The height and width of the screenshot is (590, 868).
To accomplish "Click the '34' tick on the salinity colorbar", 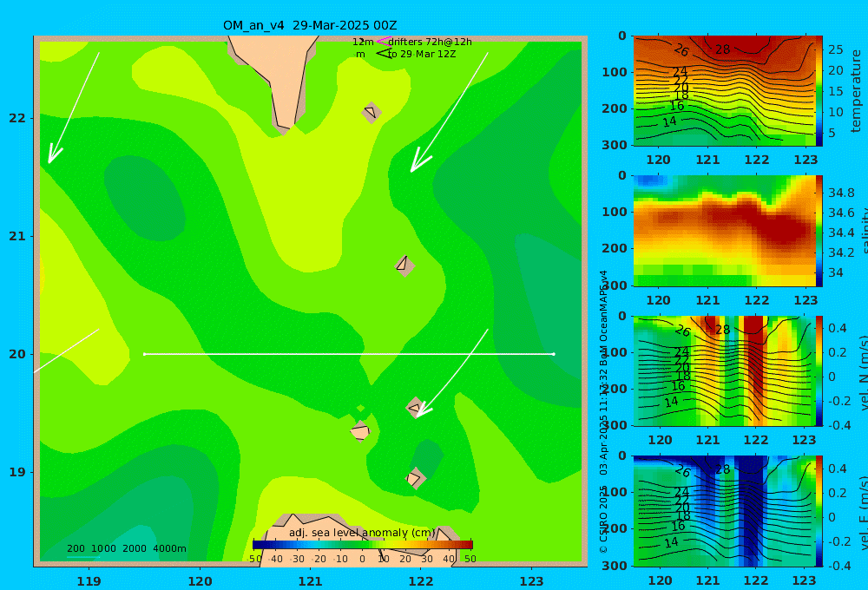I will pyautogui.click(x=835, y=272).
